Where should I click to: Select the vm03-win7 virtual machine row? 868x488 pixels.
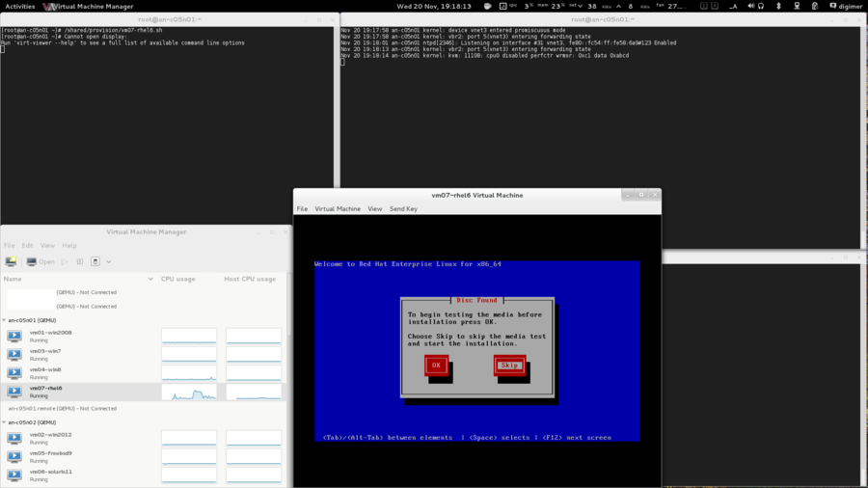point(144,355)
